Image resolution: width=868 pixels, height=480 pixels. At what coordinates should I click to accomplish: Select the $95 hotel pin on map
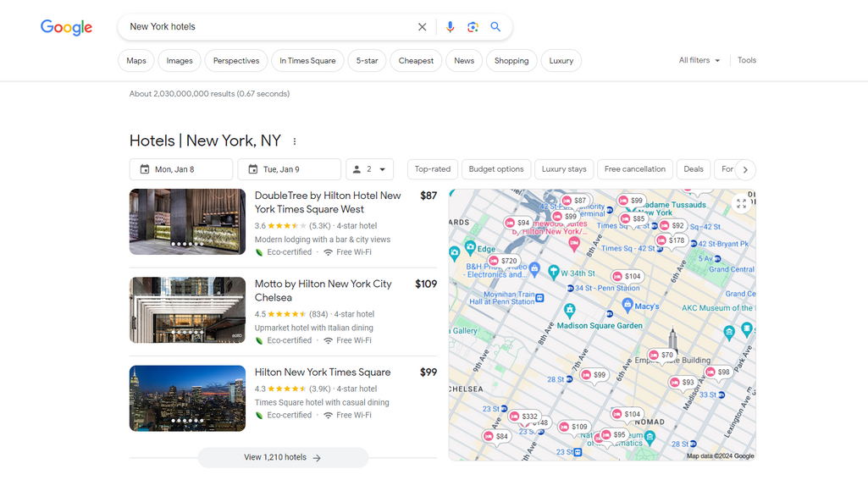pyautogui.click(x=613, y=434)
